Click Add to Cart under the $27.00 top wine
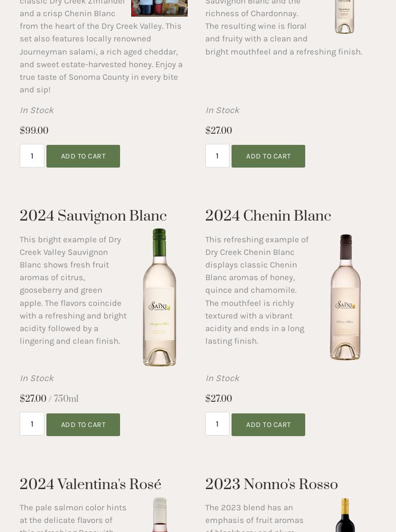Viewport: 396px width, 532px height. click(x=268, y=156)
